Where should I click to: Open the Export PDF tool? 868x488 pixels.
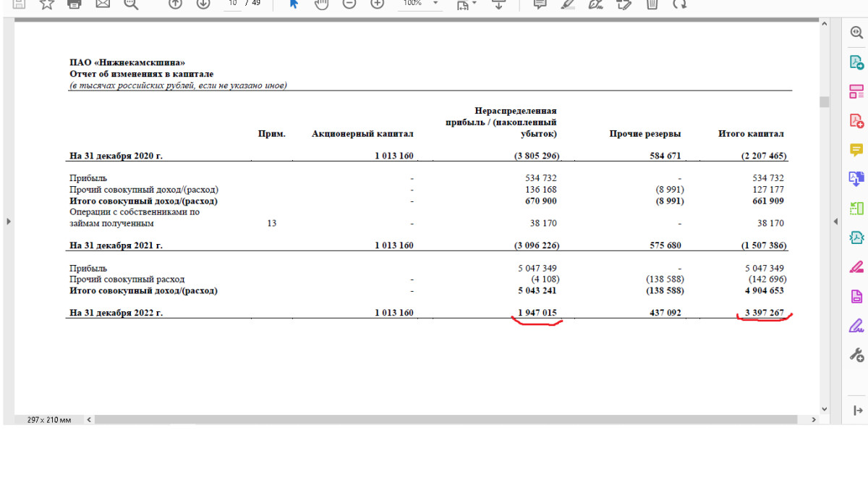[x=856, y=62]
